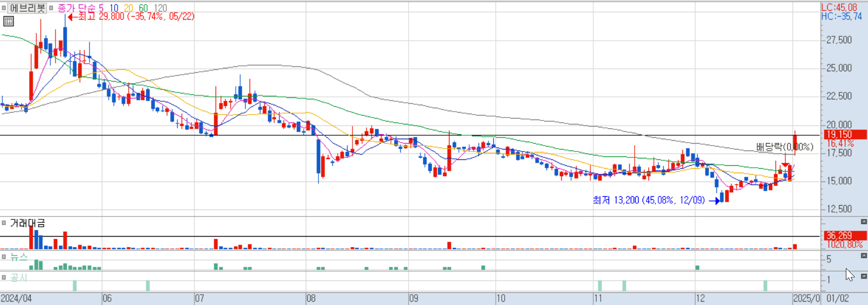
Task: Click the 25,000 price axis label
Action: [839, 68]
